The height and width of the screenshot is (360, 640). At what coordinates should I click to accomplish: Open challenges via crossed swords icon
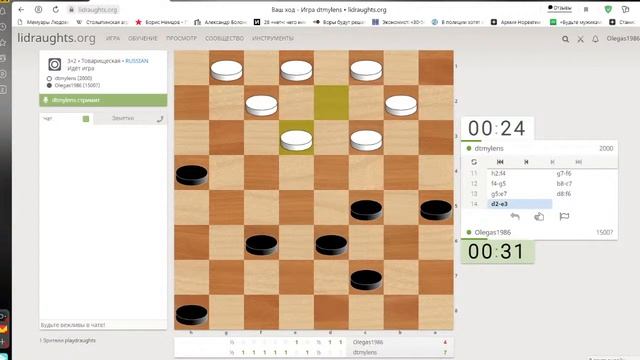[580, 39]
